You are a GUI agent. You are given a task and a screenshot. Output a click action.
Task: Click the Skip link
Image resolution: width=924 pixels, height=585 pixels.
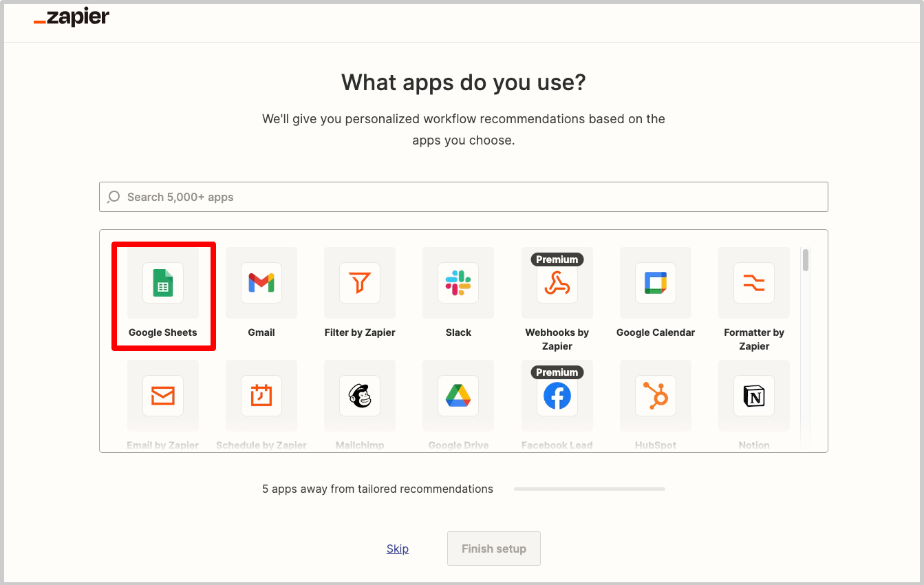[398, 549]
